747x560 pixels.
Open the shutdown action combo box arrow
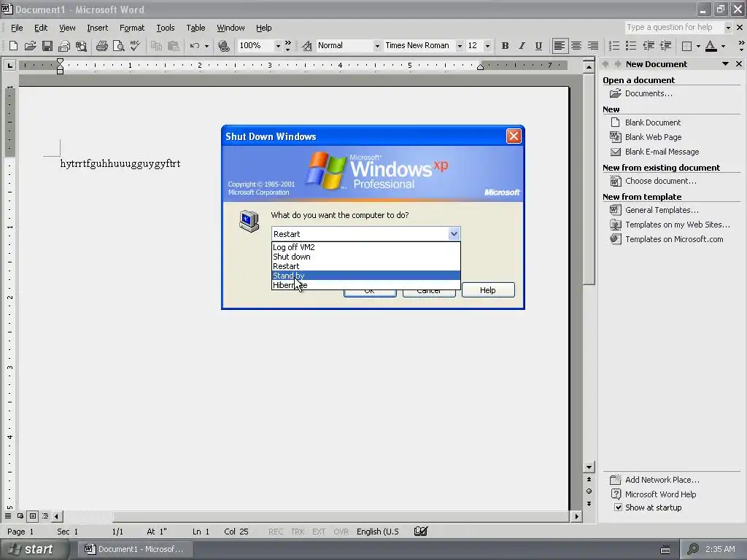pyautogui.click(x=454, y=234)
